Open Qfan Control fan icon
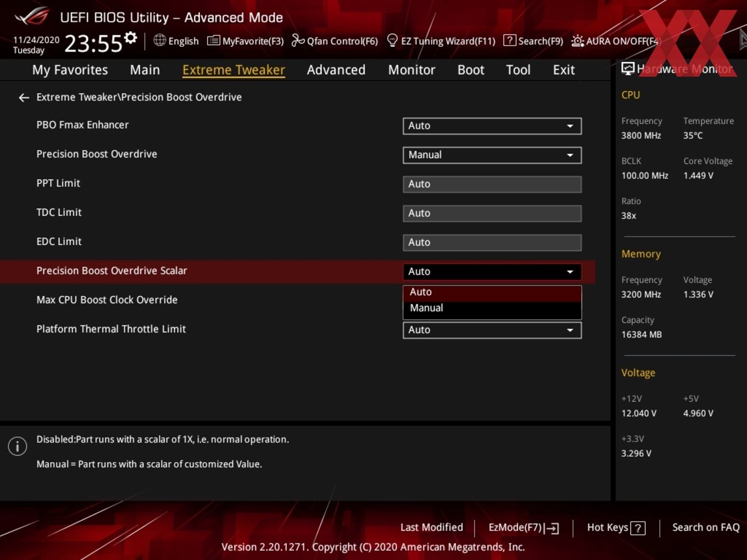 pyautogui.click(x=298, y=40)
